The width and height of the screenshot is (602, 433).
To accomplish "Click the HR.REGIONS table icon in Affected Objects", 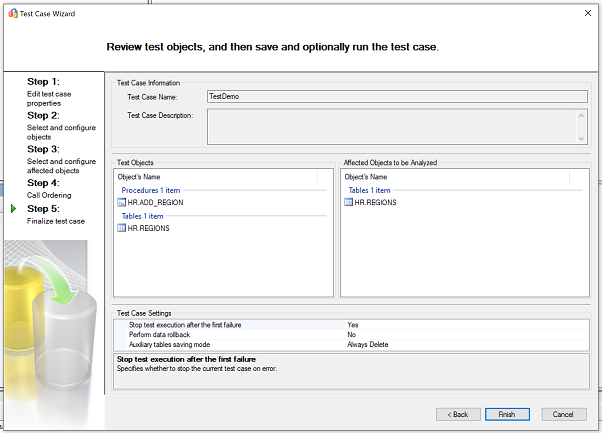I will coord(348,202).
